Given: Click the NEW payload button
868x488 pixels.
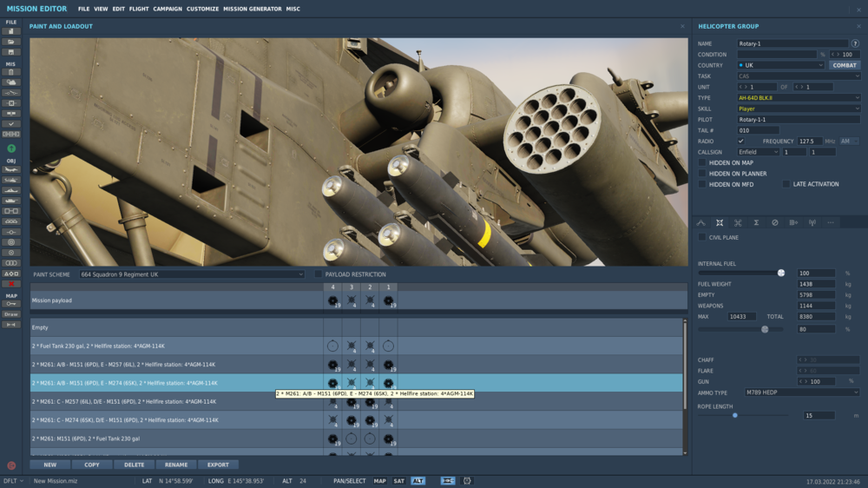Looking at the screenshot, I should point(49,465).
